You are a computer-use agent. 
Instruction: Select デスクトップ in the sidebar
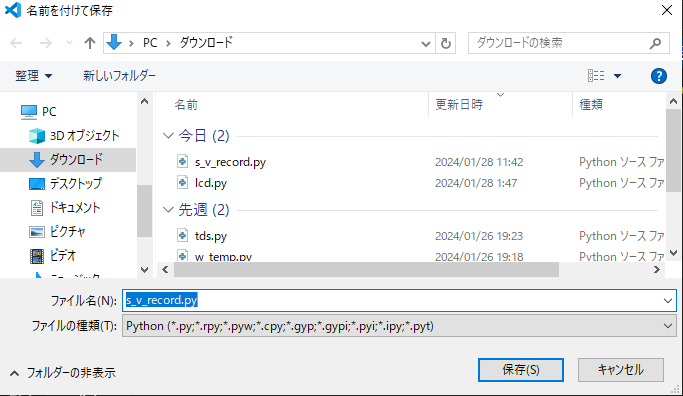point(75,183)
